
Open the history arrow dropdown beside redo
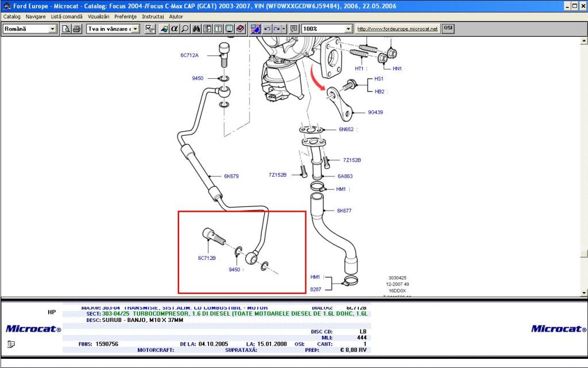coord(284,29)
